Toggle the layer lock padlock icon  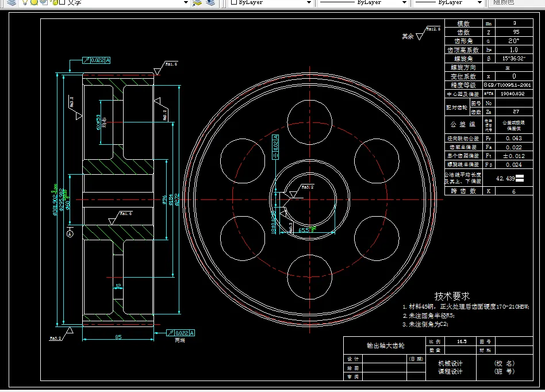point(54,2)
